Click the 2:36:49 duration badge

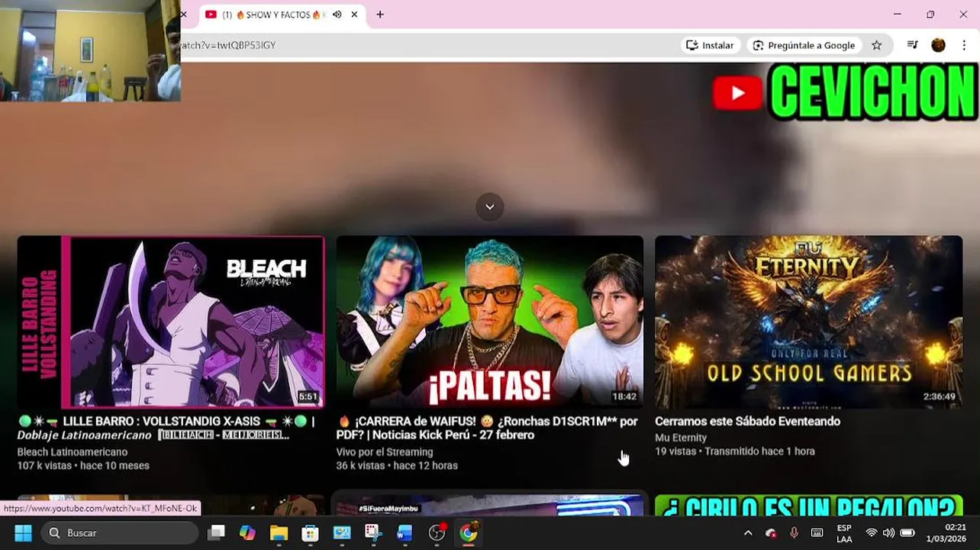(939, 396)
